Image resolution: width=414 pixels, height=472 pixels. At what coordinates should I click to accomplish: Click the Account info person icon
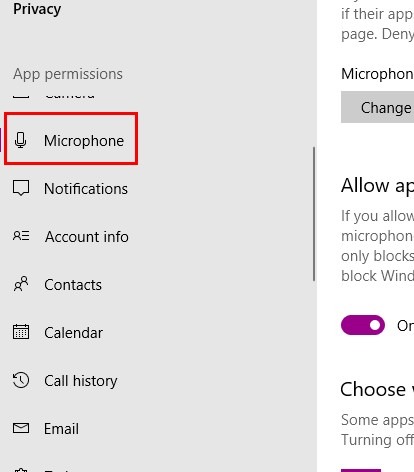click(21, 236)
